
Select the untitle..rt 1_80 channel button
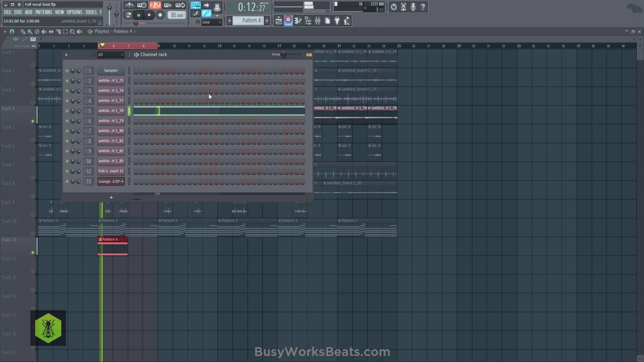(x=111, y=131)
